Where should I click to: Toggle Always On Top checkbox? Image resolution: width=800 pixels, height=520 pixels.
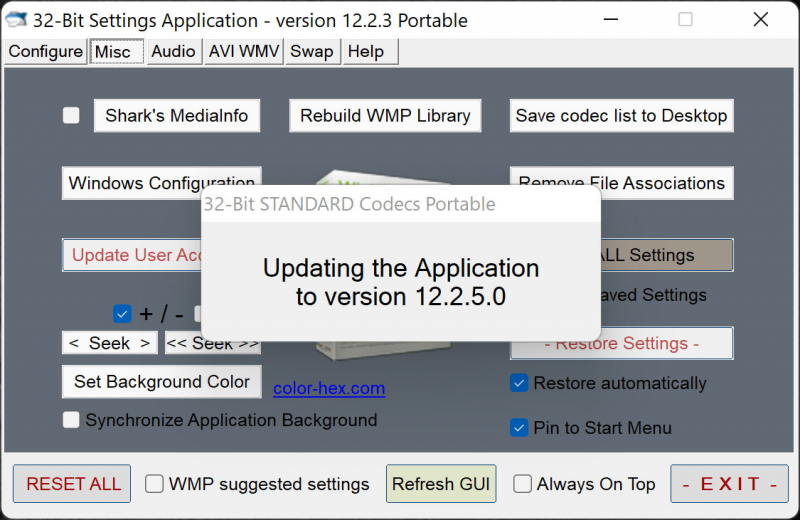click(522, 484)
